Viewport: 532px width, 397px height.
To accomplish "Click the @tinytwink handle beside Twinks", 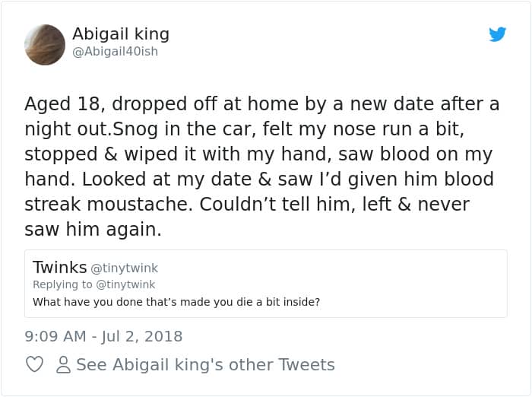I will pos(125,268).
